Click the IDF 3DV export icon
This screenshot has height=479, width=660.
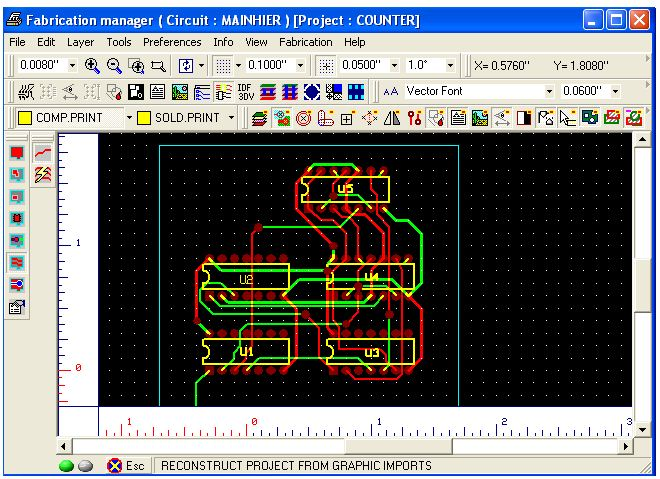click(246, 92)
